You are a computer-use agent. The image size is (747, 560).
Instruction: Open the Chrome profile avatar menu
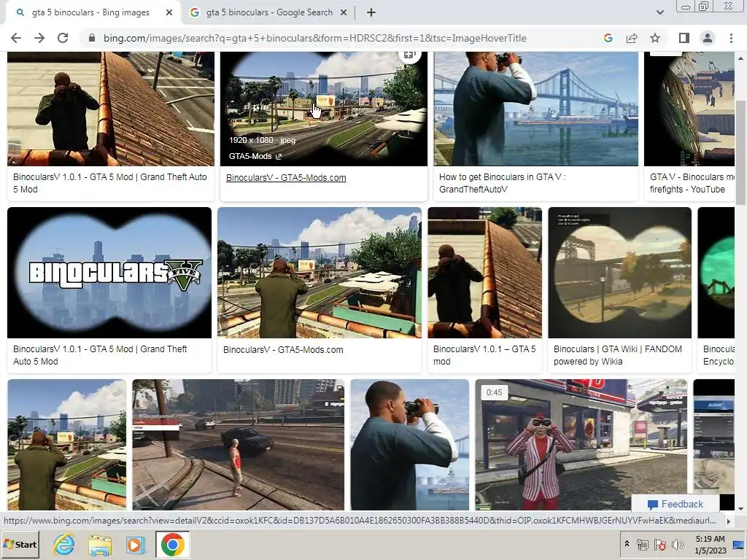(x=708, y=38)
